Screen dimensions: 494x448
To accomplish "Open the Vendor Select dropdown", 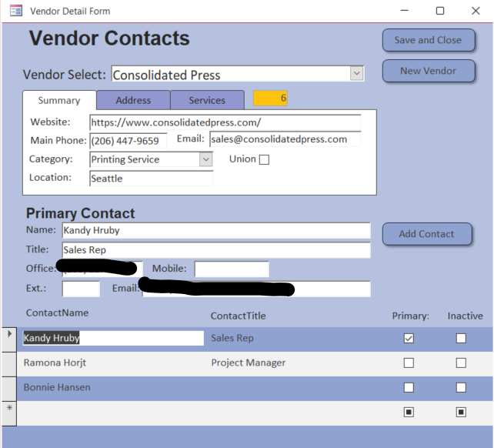I will [356, 74].
